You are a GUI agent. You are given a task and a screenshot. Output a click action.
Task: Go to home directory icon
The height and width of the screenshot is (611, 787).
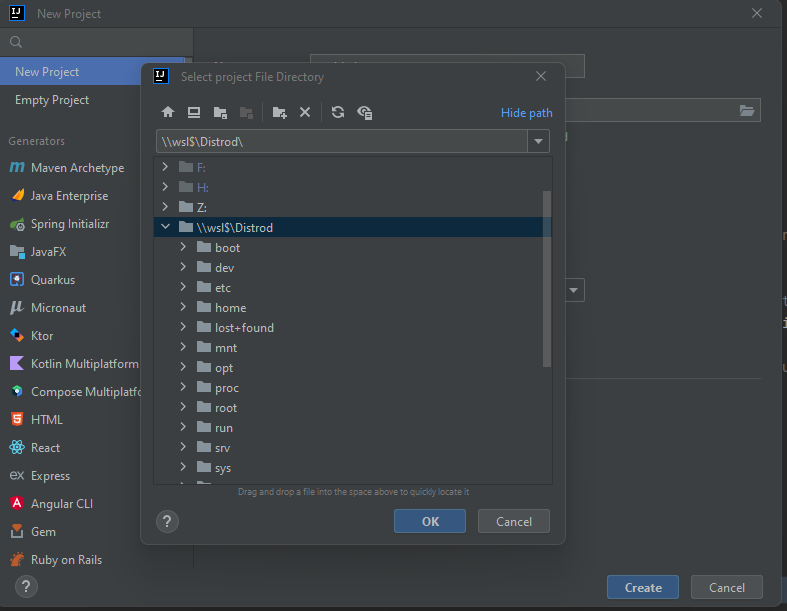pos(168,112)
